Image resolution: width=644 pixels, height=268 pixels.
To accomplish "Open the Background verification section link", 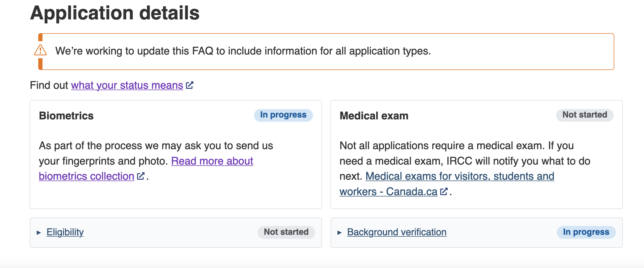I will [397, 232].
